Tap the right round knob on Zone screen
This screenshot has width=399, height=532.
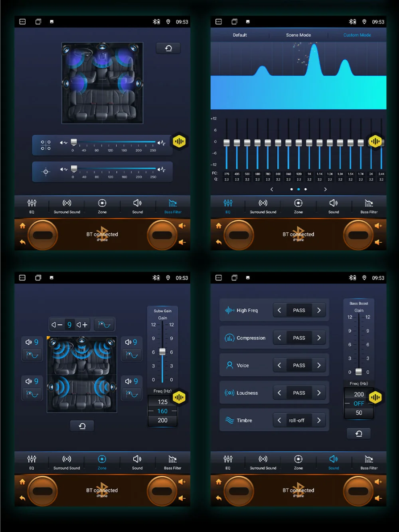(x=162, y=491)
